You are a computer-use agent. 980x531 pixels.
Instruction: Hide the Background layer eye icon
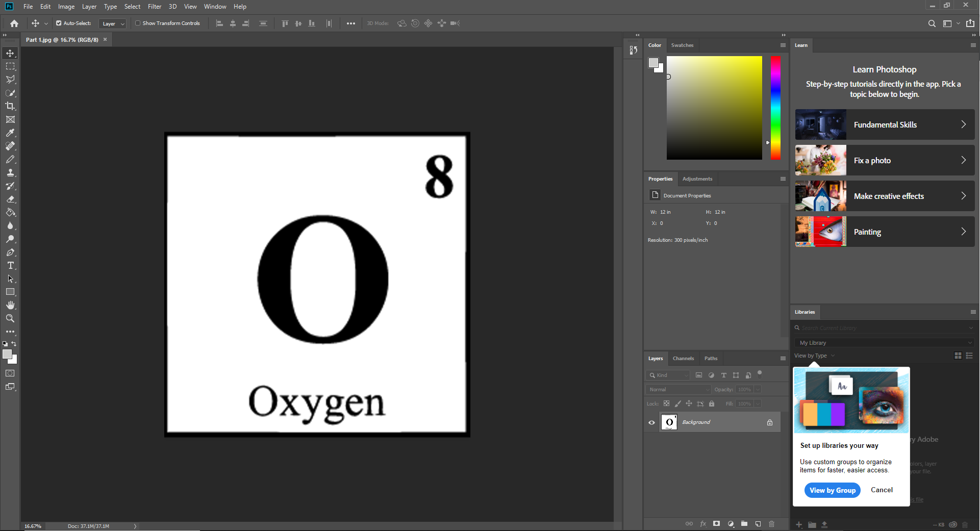coord(651,422)
